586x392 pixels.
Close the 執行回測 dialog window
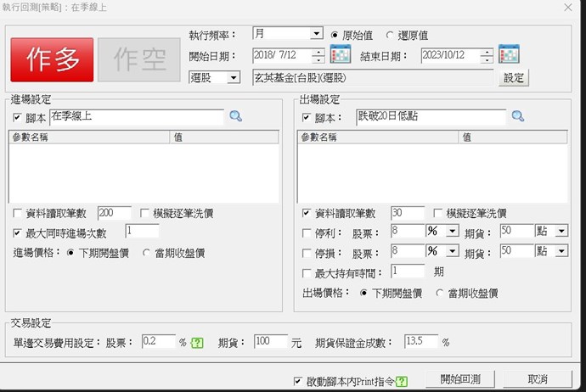[568, 7]
